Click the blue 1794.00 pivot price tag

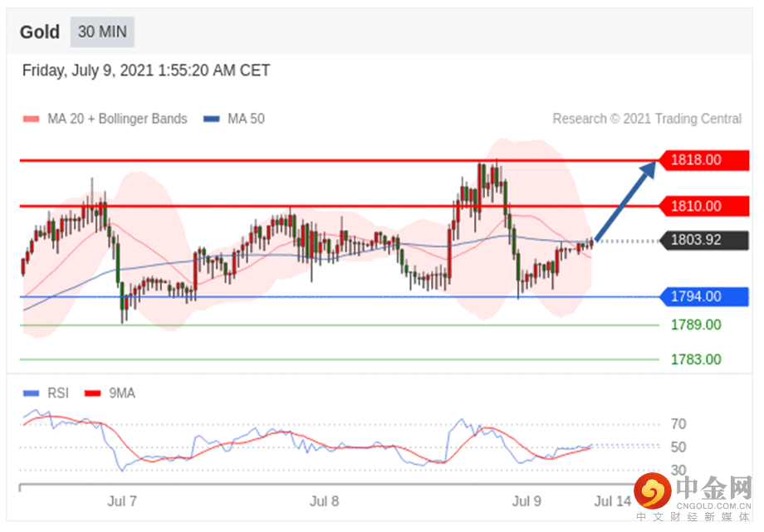pyautogui.click(x=703, y=296)
